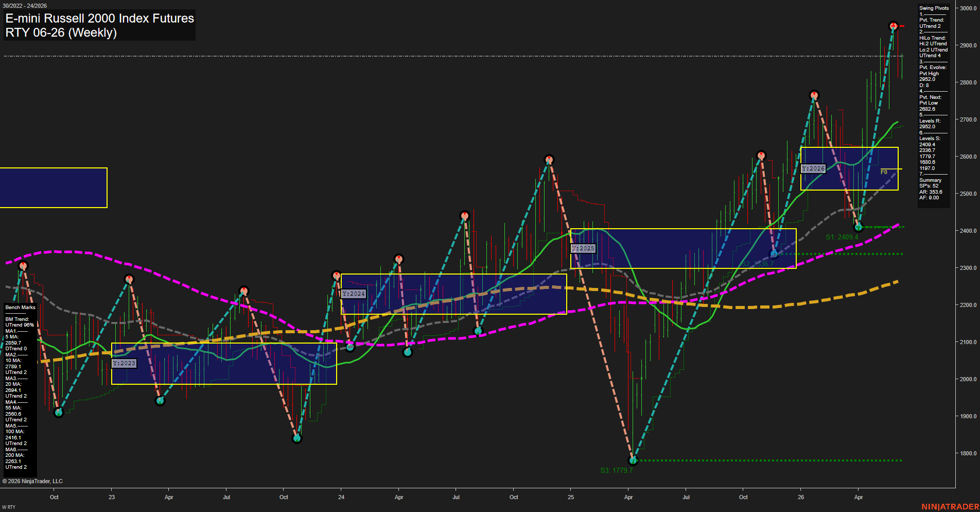Click the AR: 353.6 summary line
The image size is (980, 512).
pos(931,192)
